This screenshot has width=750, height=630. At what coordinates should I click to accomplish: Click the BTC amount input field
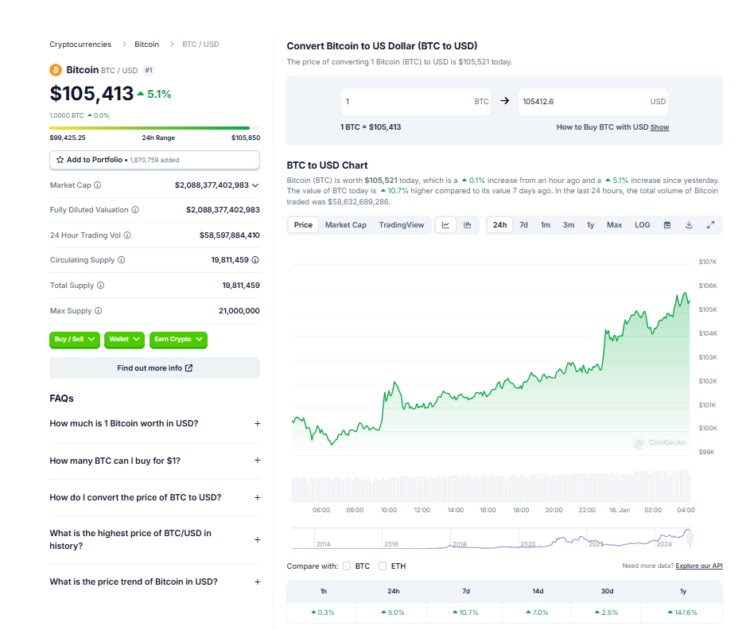[416, 101]
